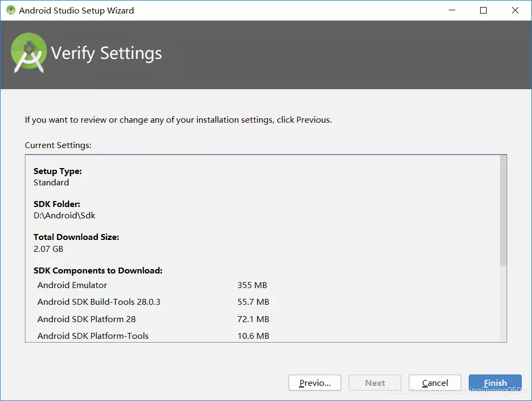
Task: Click the '10.6 MB' size value
Action: pos(253,336)
